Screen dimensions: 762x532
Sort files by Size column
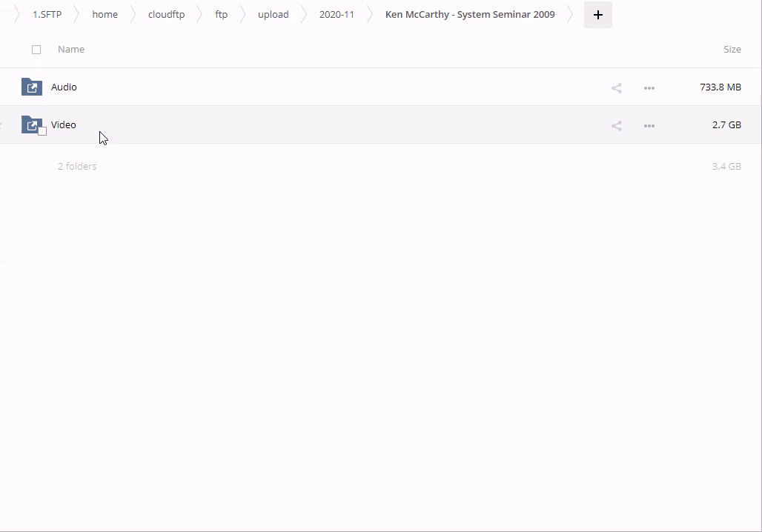(732, 50)
